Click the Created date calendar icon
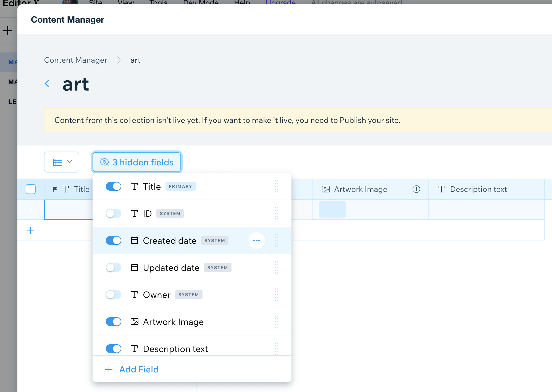Viewport: 552px width, 392px height. [135, 240]
